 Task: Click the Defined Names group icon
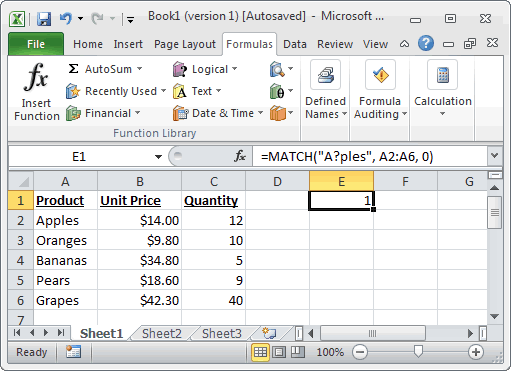pos(325,75)
